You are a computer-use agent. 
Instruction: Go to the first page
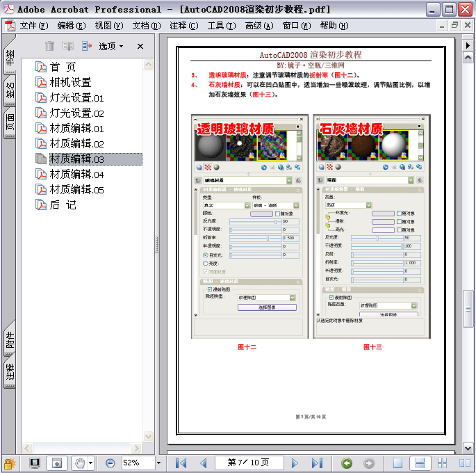(181, 463)
